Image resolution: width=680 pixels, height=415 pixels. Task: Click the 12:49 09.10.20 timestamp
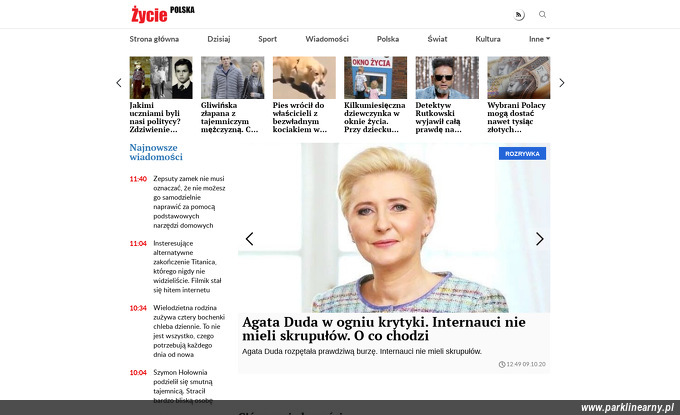(522, 364)
